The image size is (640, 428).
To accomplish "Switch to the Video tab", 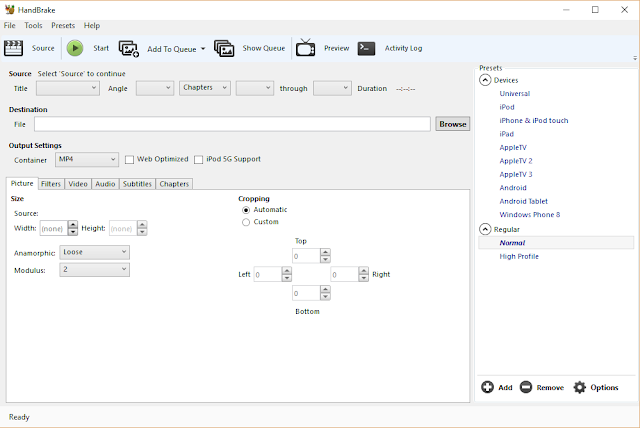I will tap(78, 184).
